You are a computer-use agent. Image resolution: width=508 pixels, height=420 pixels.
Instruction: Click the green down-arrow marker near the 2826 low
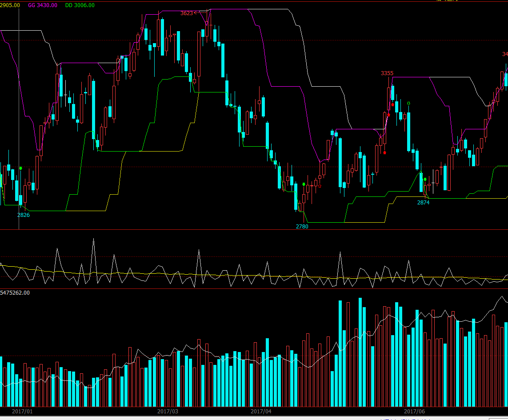(20, 168)
